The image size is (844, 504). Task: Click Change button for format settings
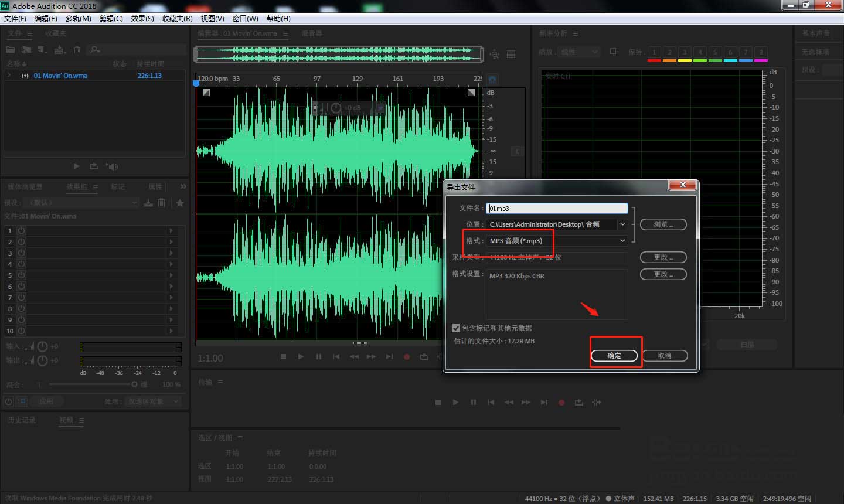tap(663, 274)
